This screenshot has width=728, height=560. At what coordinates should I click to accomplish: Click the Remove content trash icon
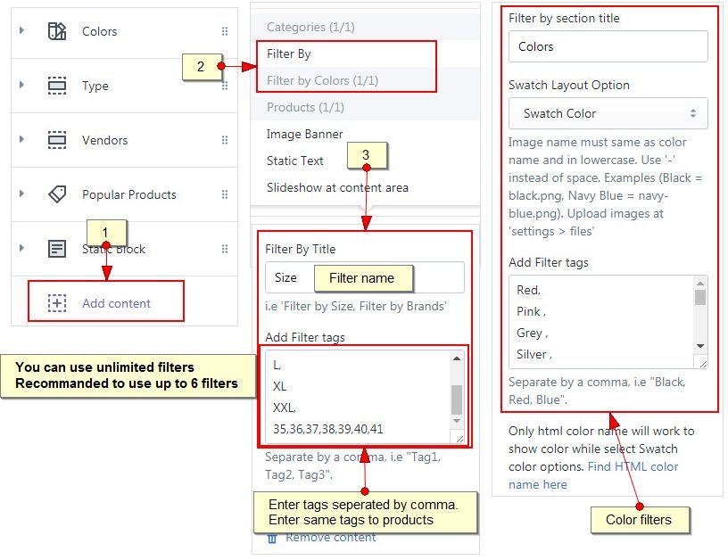(272, 538)
